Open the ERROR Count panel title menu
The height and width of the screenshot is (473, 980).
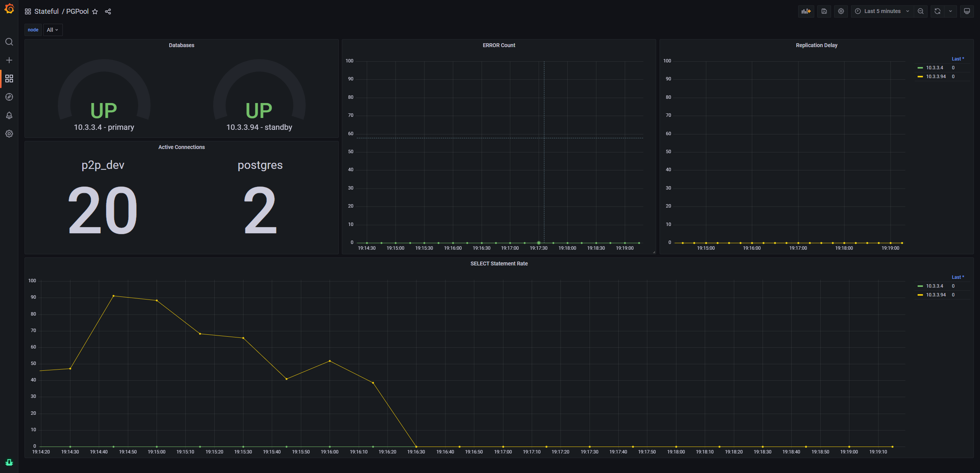coord(498,45)
